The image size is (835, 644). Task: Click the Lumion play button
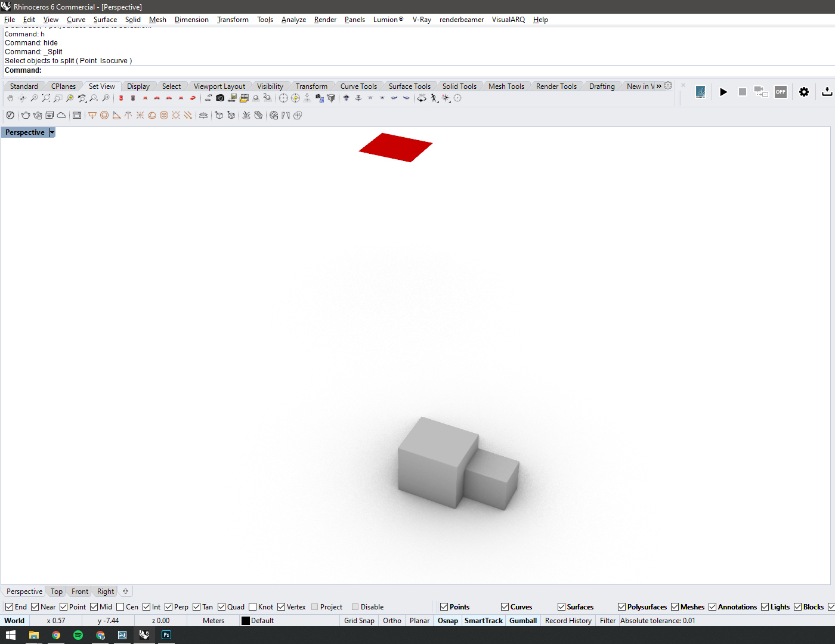723,92
